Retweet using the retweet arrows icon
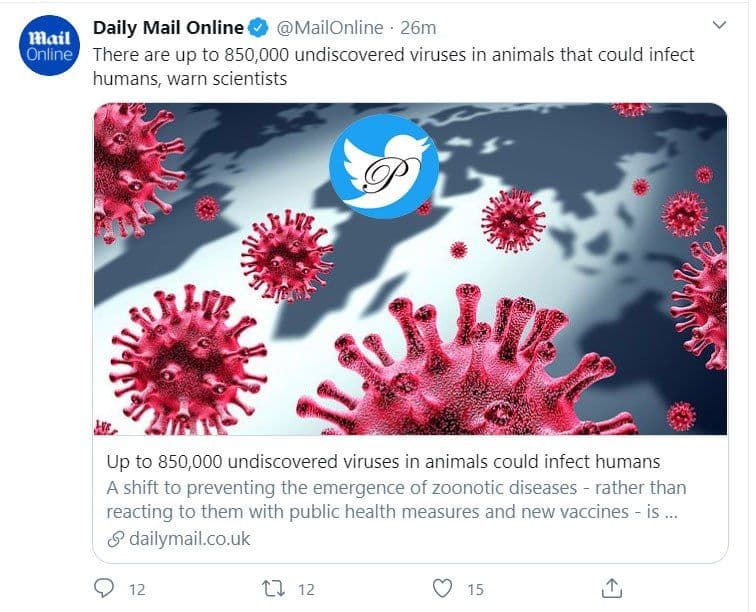The width and height of the screenshot is (756, 612). pos(273,588)
